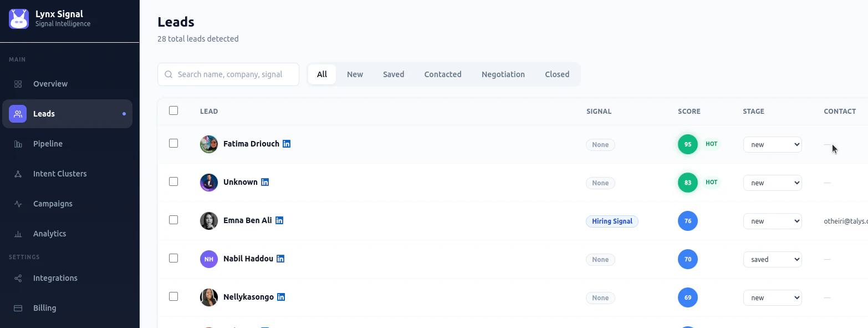Open stage dropdown for Fatima Driouch
868x328 pixels.
pos(773,144)
